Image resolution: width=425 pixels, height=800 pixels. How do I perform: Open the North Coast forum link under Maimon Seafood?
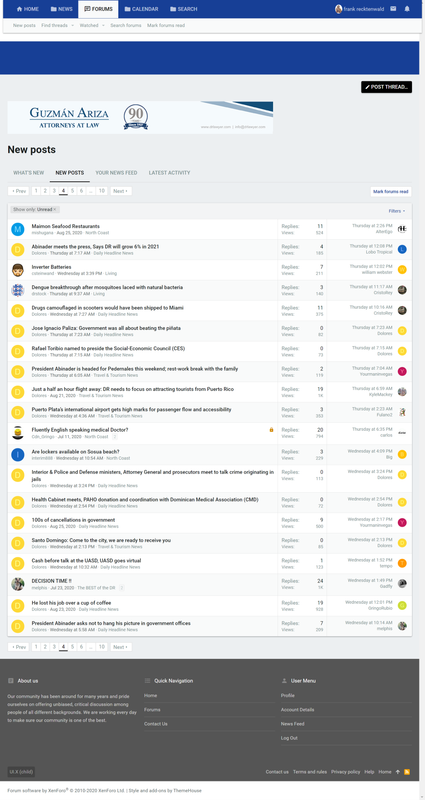[97, 233]
